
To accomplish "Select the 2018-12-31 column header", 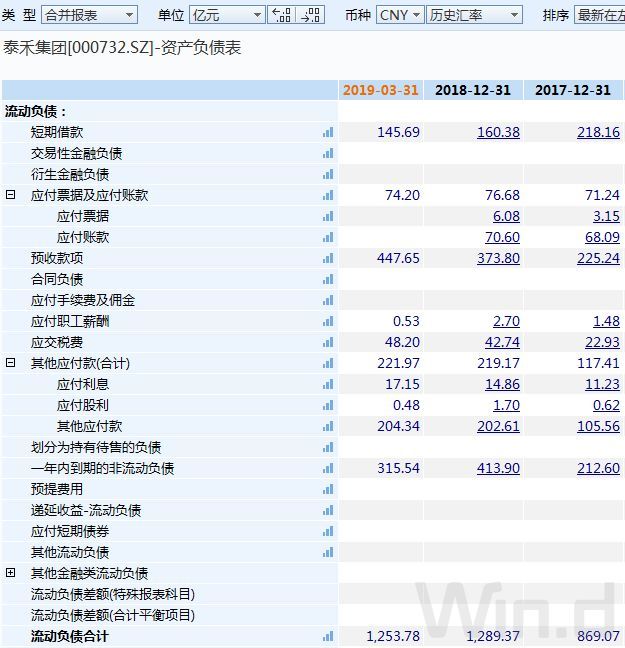I will click(473, 90).
